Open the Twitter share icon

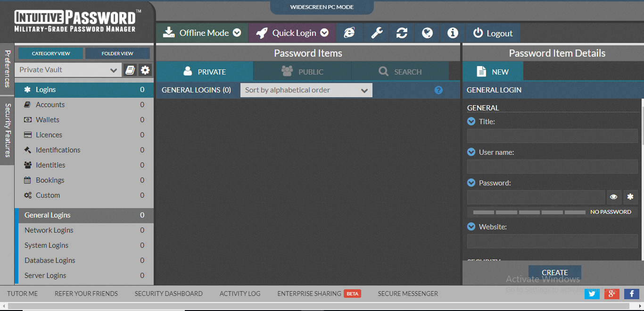pos(592,294)
